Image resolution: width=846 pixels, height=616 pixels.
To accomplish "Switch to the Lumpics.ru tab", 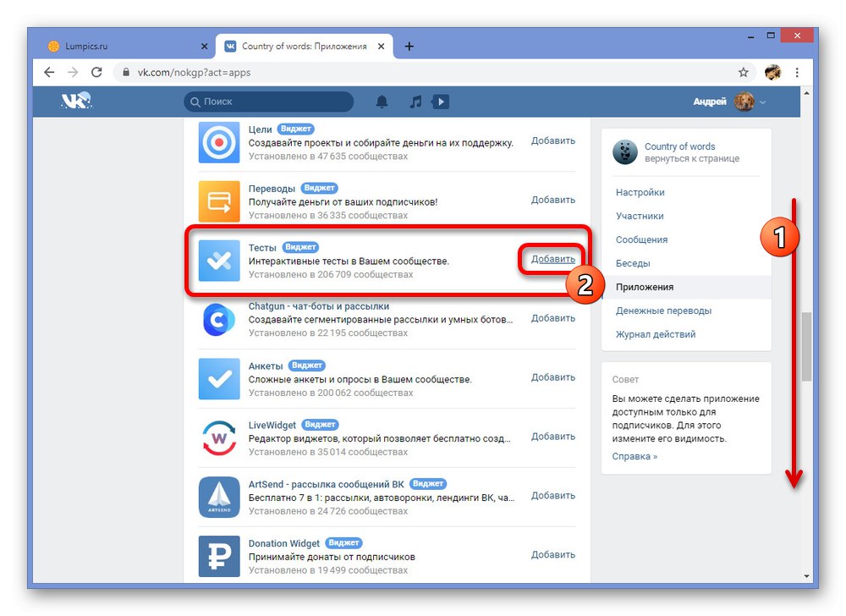I will [x=124, y=47].
